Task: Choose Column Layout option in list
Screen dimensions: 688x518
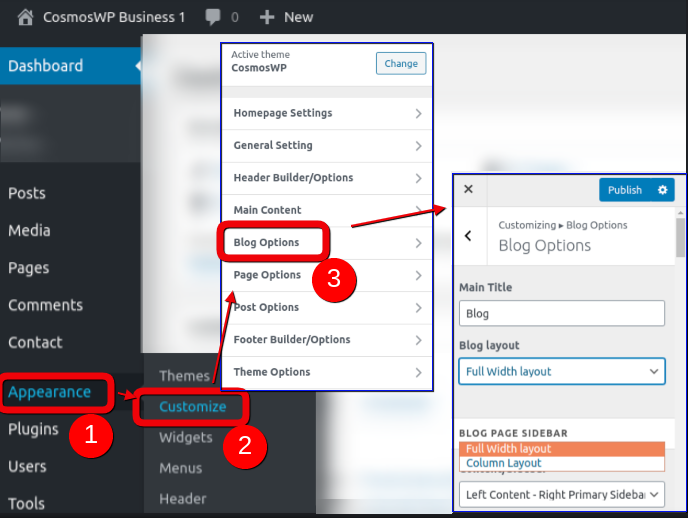Action: [562, 463]
